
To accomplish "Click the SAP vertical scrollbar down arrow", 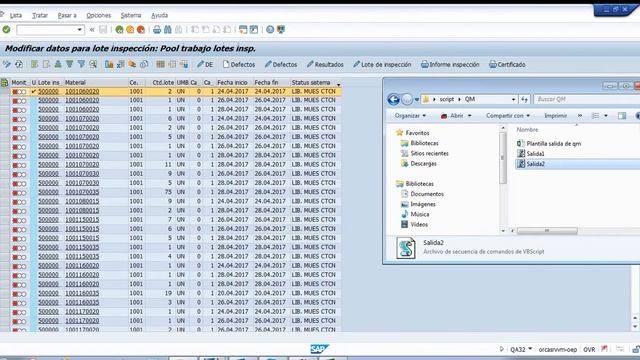I will pos(635,327).
